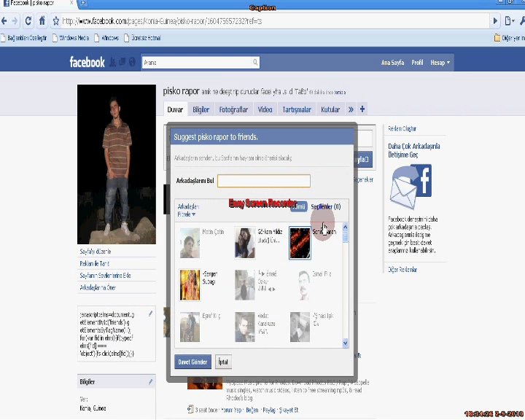This screenshot has width=525, height=420.
Task: Click the search magnifier icon
Action: [255, 62]
